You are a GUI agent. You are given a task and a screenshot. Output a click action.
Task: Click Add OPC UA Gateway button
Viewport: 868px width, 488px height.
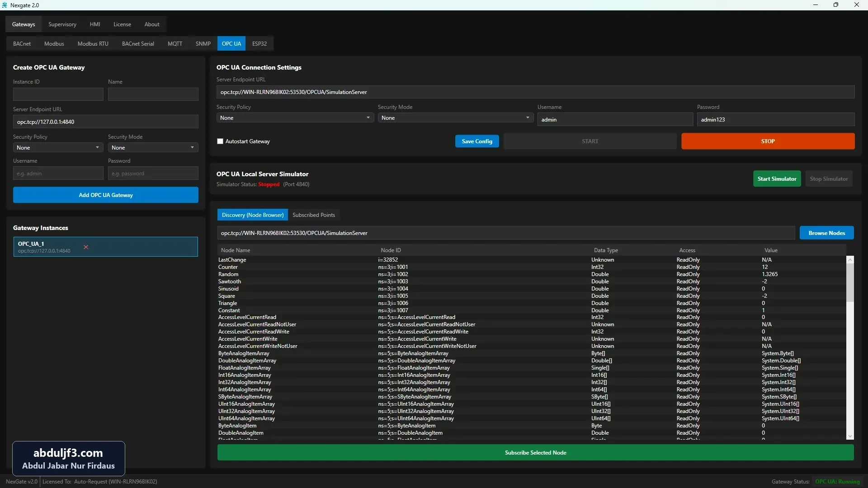(x=105, y=195)
